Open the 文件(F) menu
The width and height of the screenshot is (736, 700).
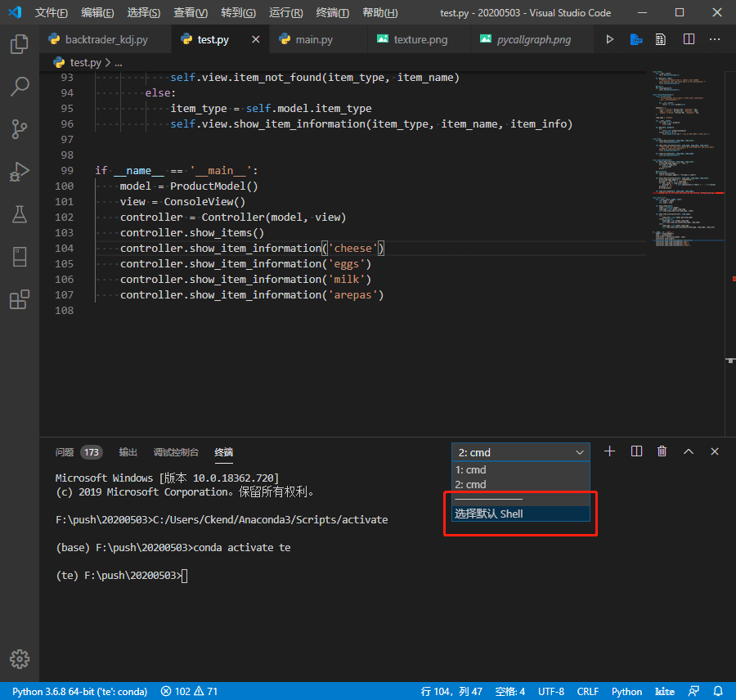pos(51,13)
